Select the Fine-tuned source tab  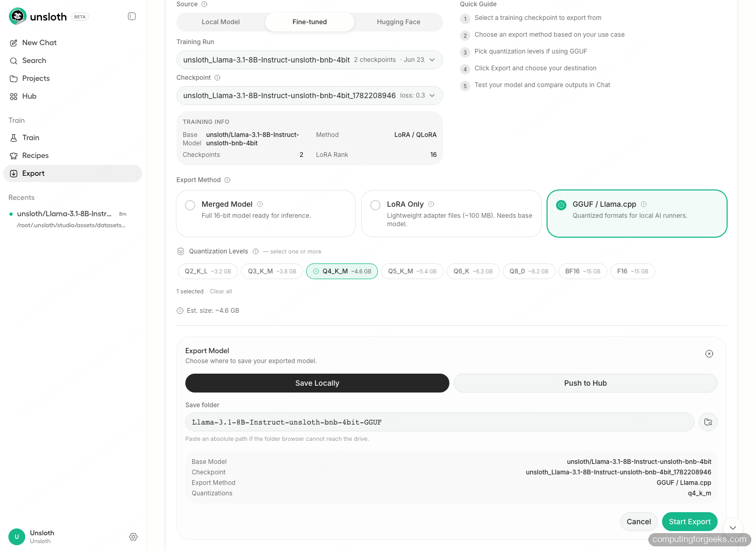point(310,22)
